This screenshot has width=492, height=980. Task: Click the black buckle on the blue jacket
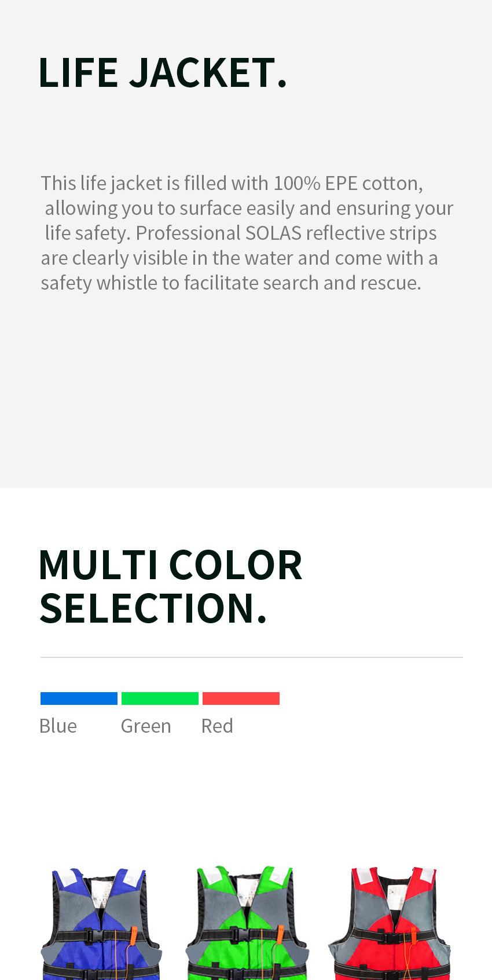[91, 937]
